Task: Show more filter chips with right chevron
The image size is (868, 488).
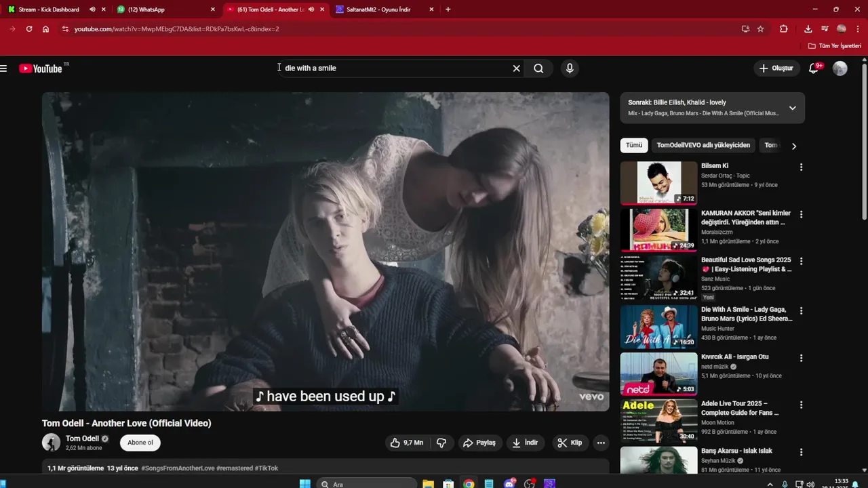Action: pyautogui.click(x=794, y=146)
